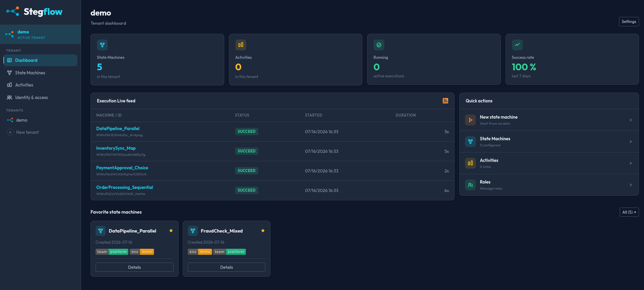Click the 5 configured text under State Machines
The width and height of the screenshot is (644, 290).
pos(490,145)
